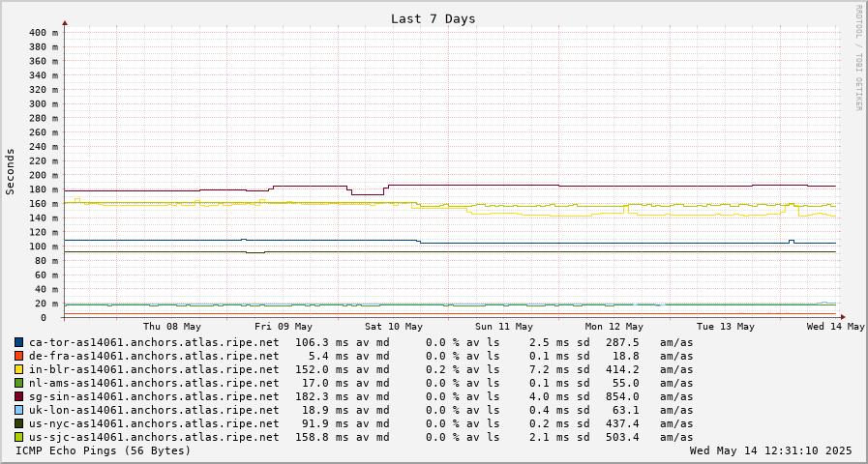
Task: Click the 5.4 ms median value
Action: 327,356
